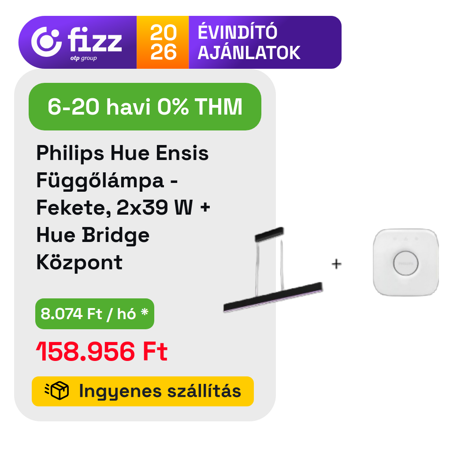Image resolution: width=476 pixels, height=476 pixels.
Task: Click the lamp's suspension wires
Action: (269, 267)
